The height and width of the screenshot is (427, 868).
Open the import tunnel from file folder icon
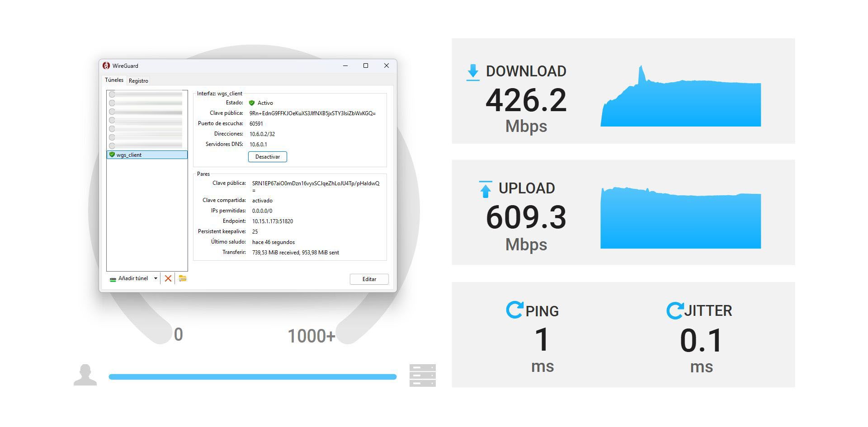coord(182,278)
